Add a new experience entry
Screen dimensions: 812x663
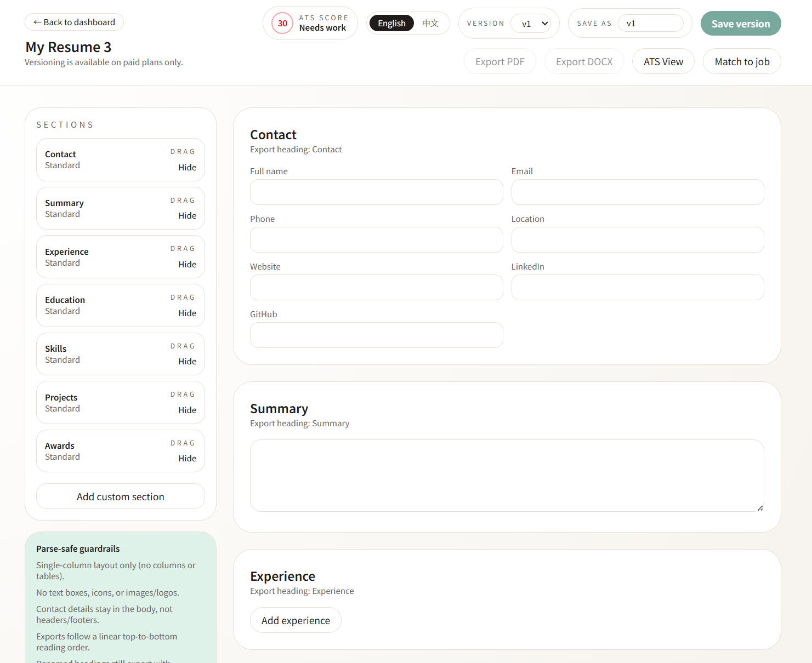coord(296,620)
